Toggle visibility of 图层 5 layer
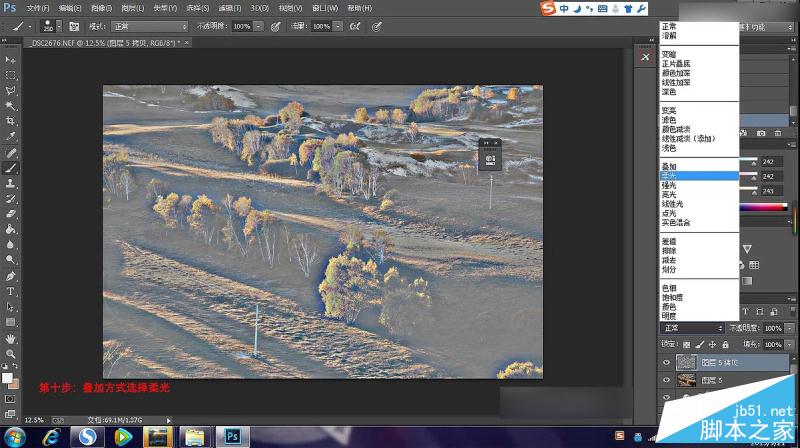Image resolution: width=800 pixels, height=448 pixels. coord(666,380)
